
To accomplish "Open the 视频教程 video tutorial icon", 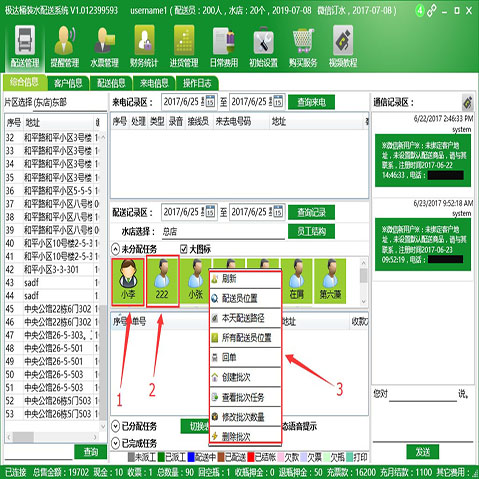I will pos(343,46).
